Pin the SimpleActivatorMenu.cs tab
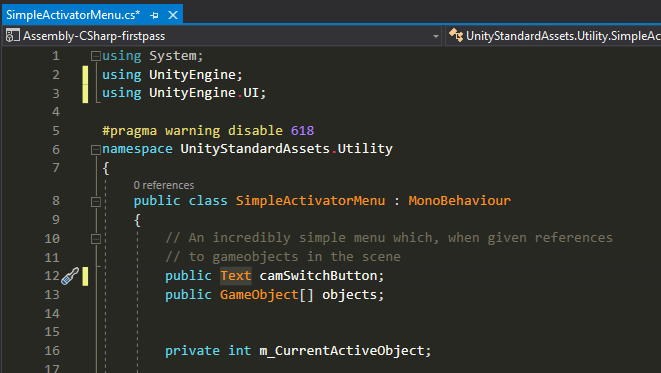 tap(154, 15)
